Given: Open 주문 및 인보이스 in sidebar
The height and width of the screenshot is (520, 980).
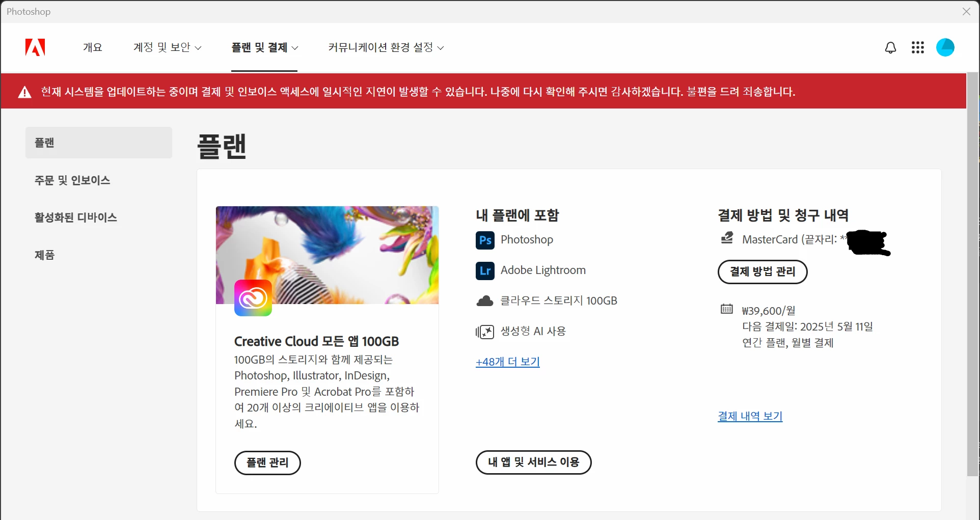Looking at the screenshot, I should [x=72, y=180].
